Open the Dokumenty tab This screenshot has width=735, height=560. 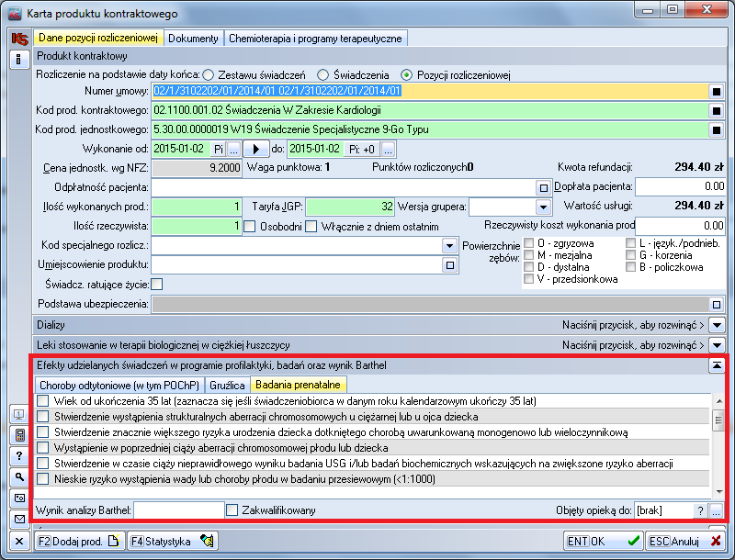193,39
